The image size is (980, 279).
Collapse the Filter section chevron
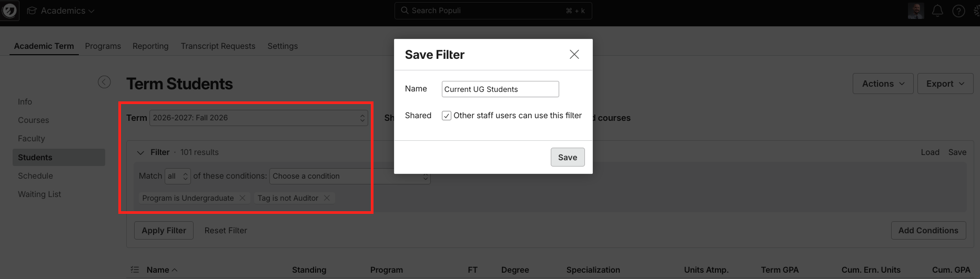coord(140,152)
